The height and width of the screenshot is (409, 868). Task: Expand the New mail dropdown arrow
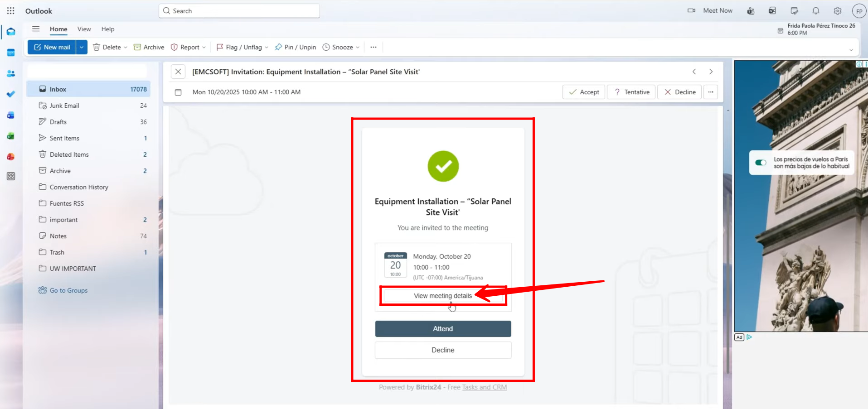pos(82,47)
